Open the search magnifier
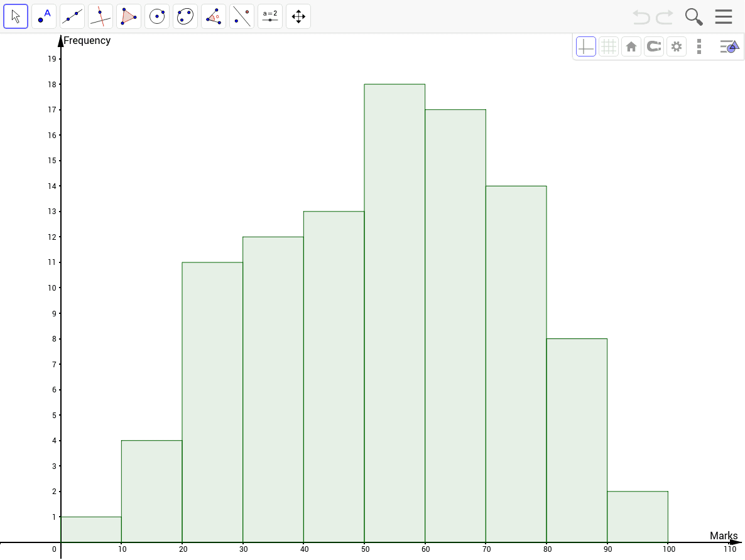745x560 pixels. click(x=693, y=16)
